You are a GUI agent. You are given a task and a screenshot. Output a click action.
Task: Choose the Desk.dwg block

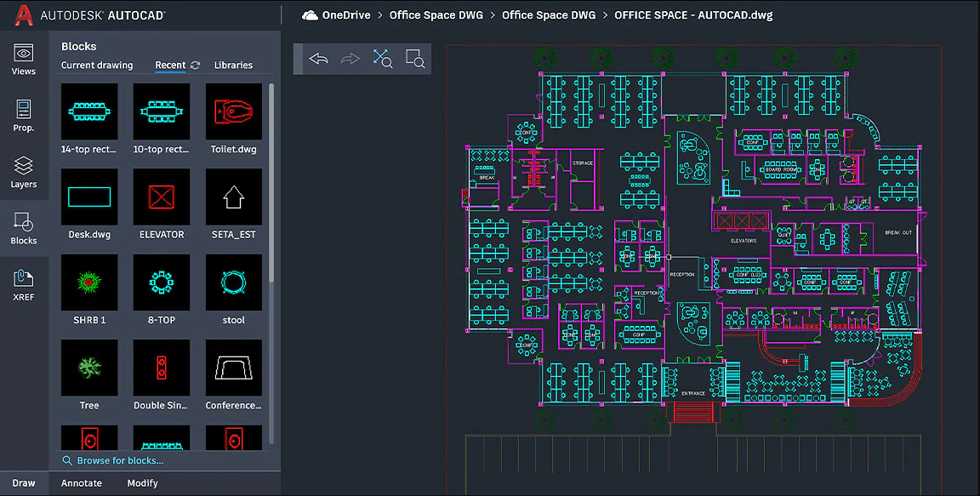click(89, 197)
